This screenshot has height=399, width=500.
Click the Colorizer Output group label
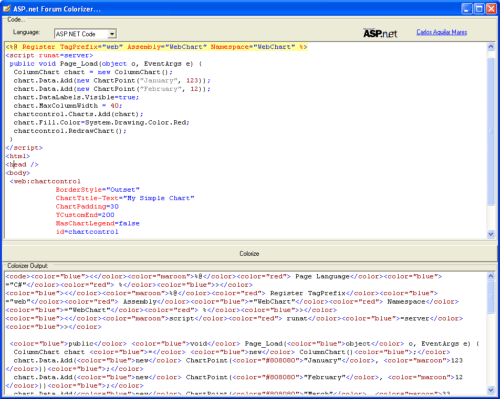click(27, 266)
